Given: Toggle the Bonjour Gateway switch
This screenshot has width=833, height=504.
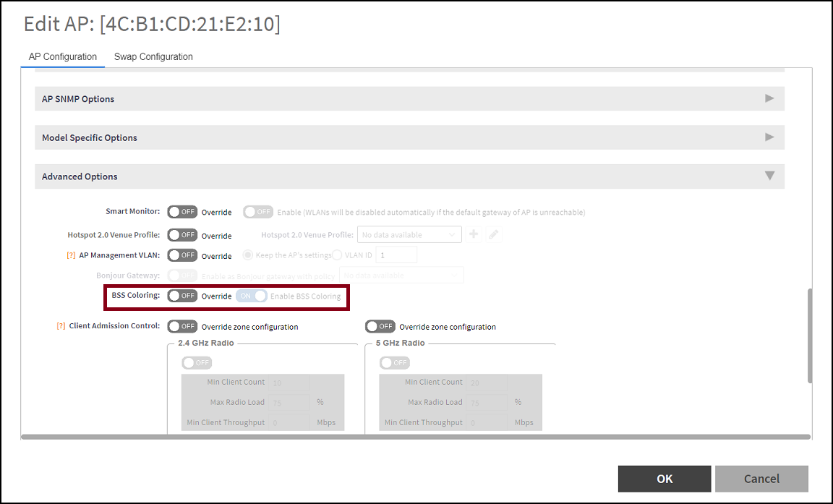Looking at the screenshot, I should coord(182,276).
